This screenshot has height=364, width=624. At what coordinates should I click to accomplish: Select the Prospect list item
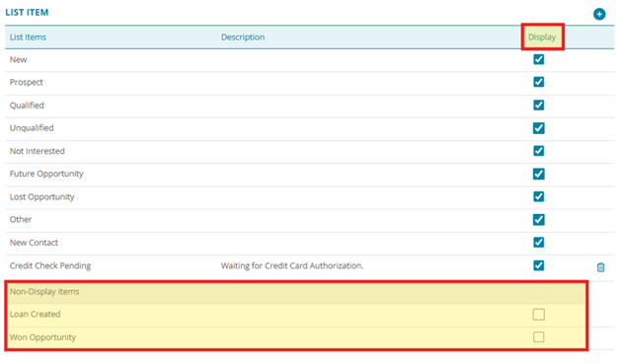(27, 82)
